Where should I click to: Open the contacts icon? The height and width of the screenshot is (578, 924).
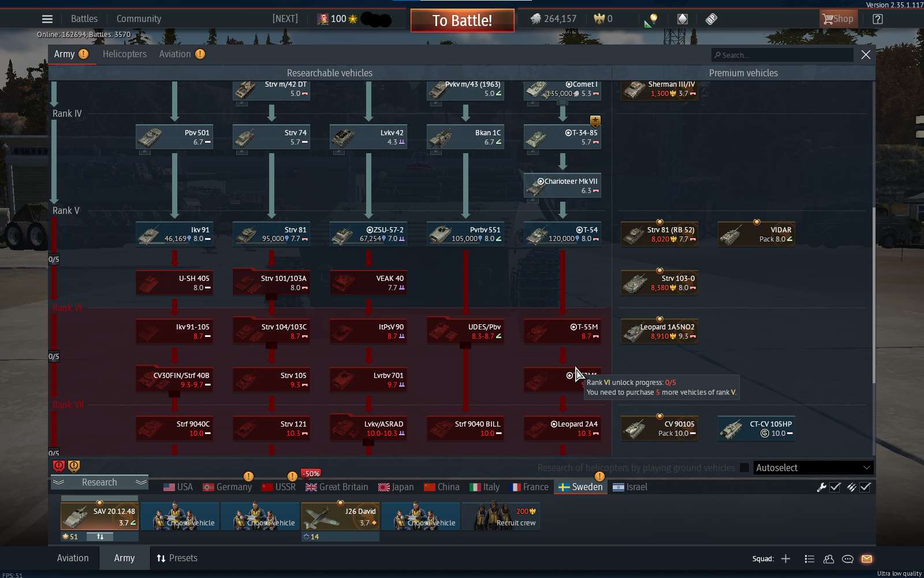click(x=829, y=559)
